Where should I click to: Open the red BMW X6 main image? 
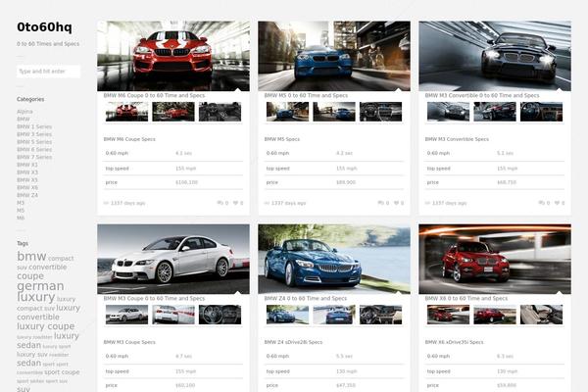(495, 259)
